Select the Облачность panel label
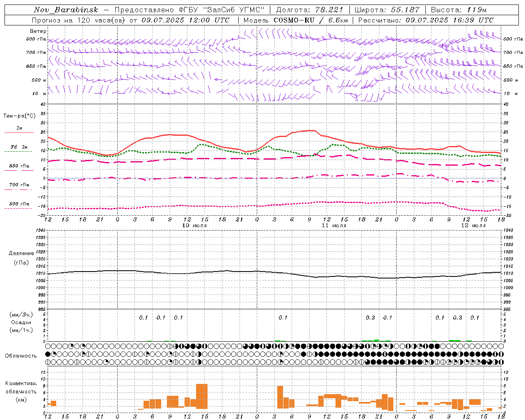 21,356
